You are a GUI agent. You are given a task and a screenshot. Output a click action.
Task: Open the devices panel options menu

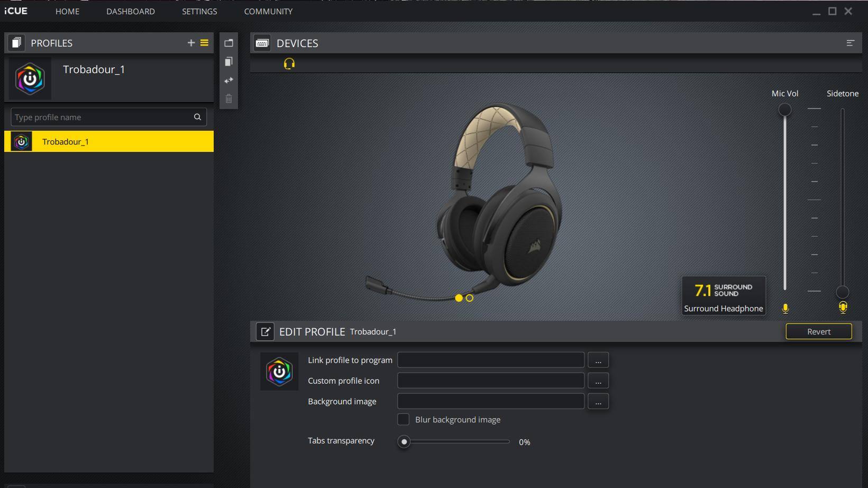click(850, 43)
